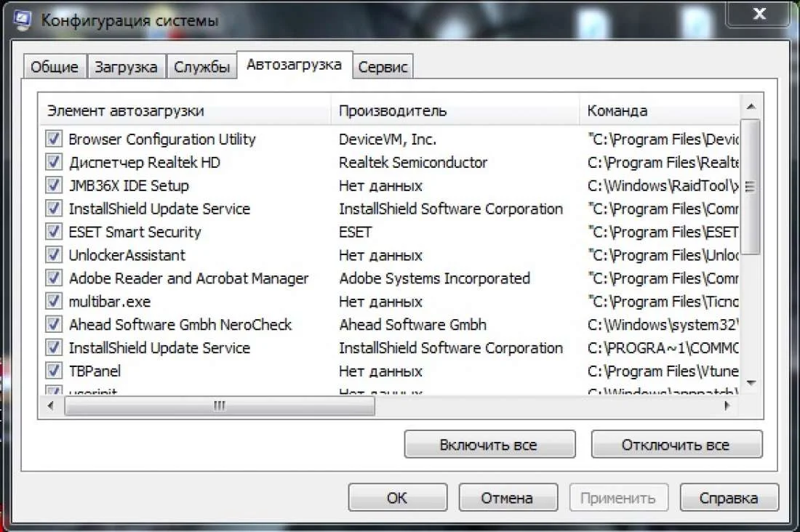This screenshot has width=800, height=532.
Task: Open help with the Справка button
Action: [729, 497]
